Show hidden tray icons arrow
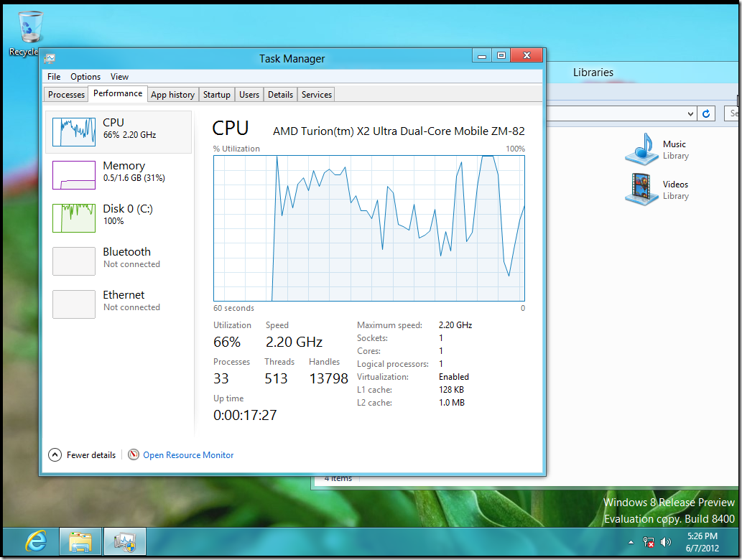The image size is (742, 560). coord(631,542)
